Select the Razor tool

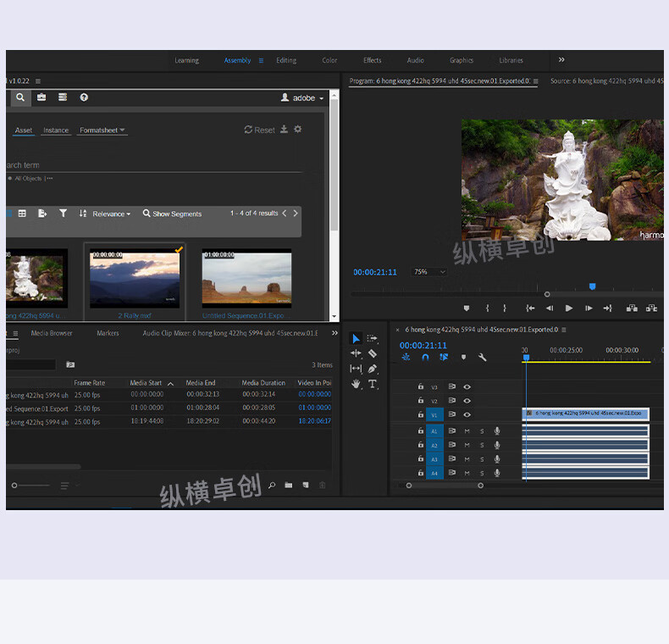pyautogui.click(x=373, y=353)
